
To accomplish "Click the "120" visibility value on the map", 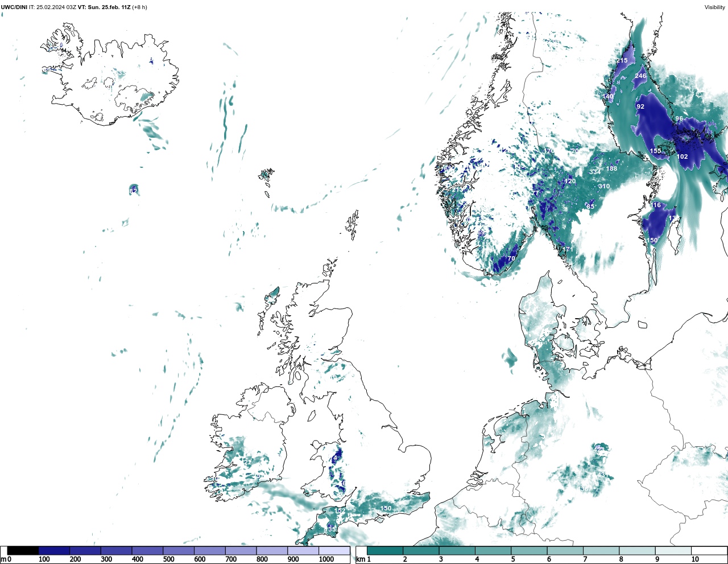I will pos(570,181).
